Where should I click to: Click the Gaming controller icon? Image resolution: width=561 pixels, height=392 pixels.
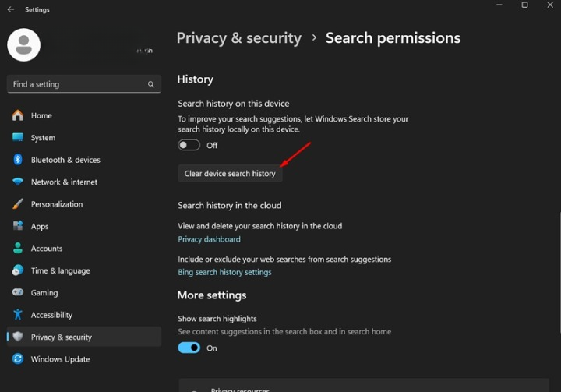point(17,292)
